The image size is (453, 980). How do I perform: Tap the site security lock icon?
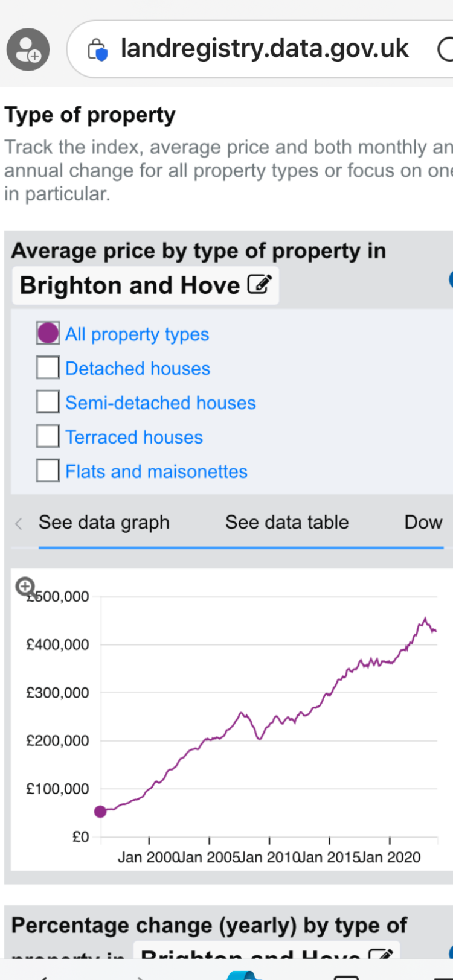[97, 49]
